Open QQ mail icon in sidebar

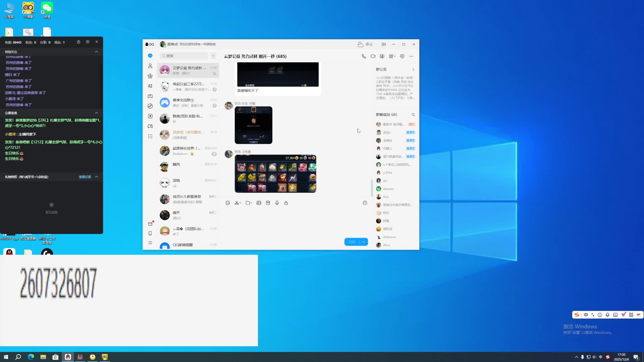(x=150, y=224)
